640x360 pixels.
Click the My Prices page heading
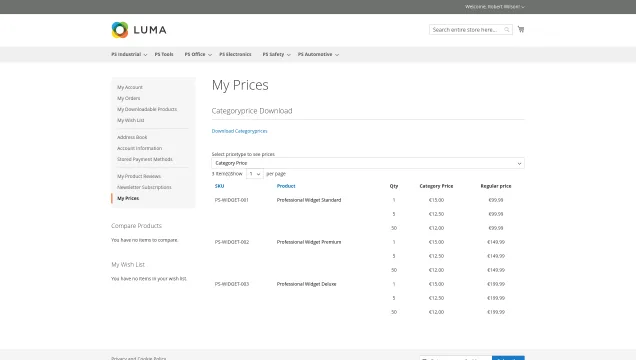point(240,85)
